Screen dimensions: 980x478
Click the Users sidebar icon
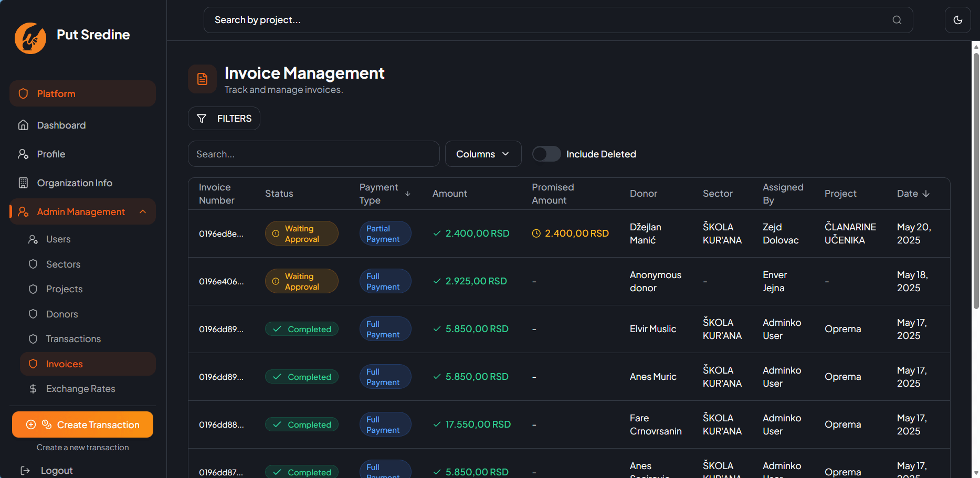coord(33,239)
